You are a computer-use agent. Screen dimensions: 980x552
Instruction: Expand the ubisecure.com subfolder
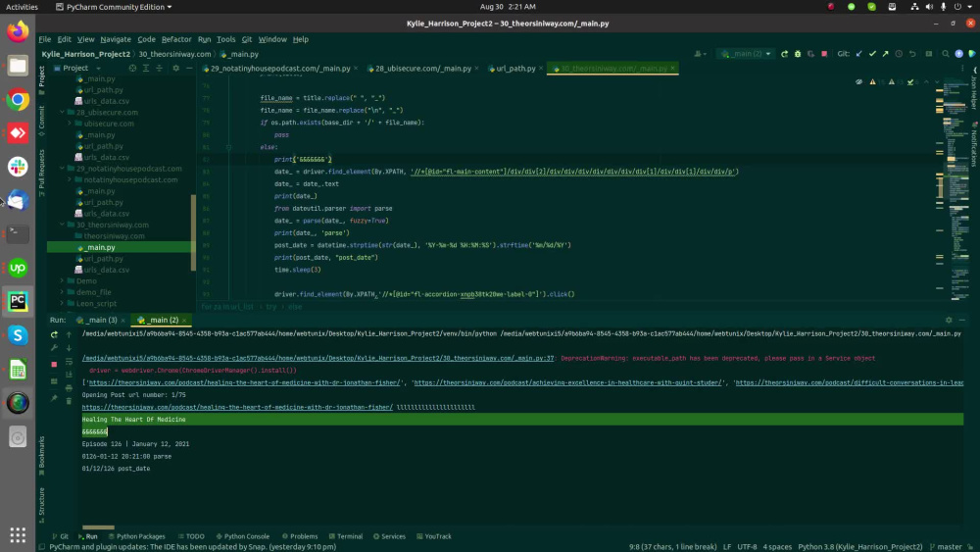[70, 124]
